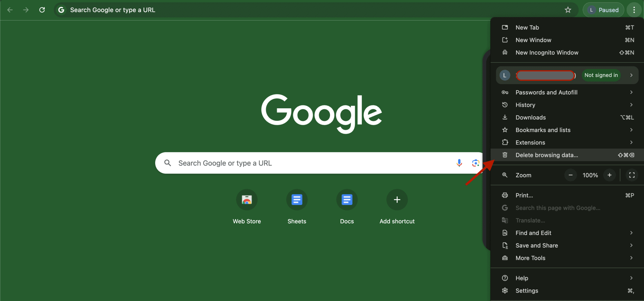Reload the current page
Screen dimensions: 644x301
pos(42,10)
